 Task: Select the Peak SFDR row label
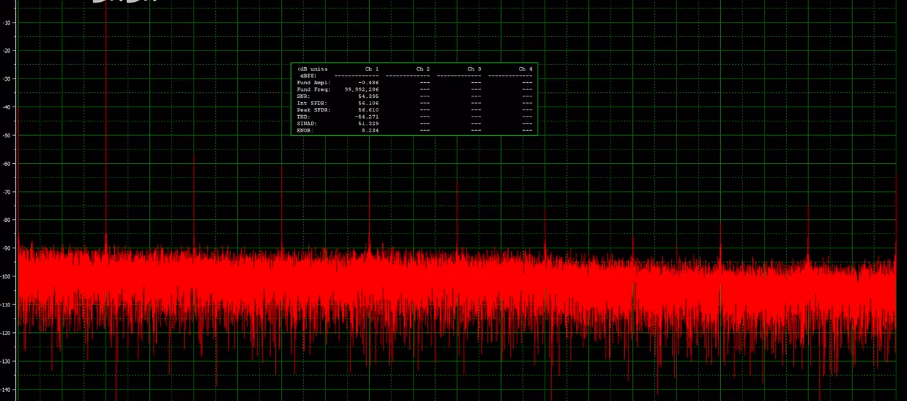click(x=314, y=110)
